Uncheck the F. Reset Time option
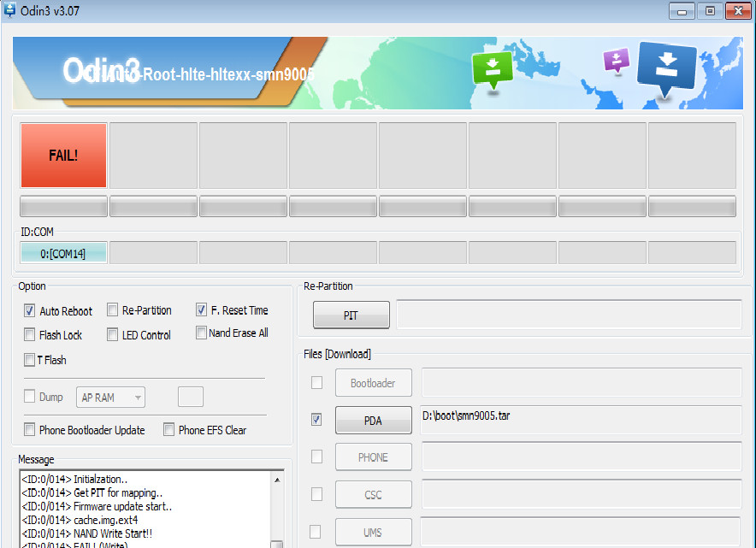Viewport: 756px width, 548px height. pyautogui.click(x=201, y=310)
